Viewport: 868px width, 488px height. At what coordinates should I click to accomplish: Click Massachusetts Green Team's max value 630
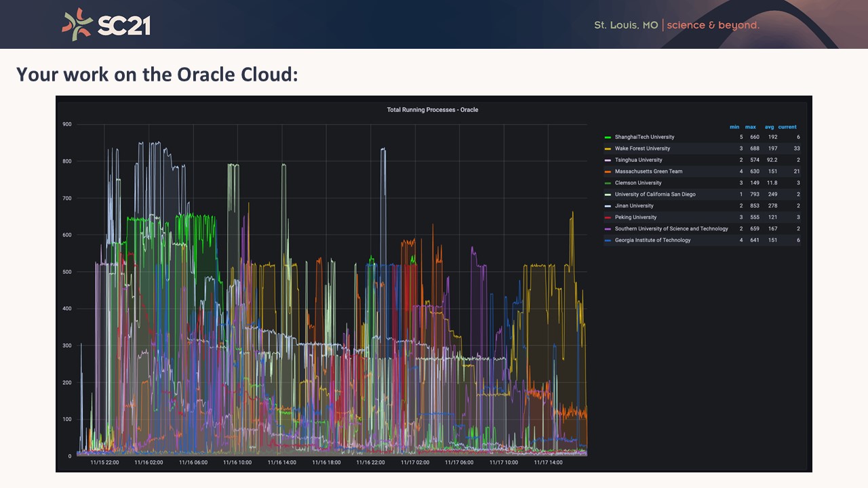(755, 171)
